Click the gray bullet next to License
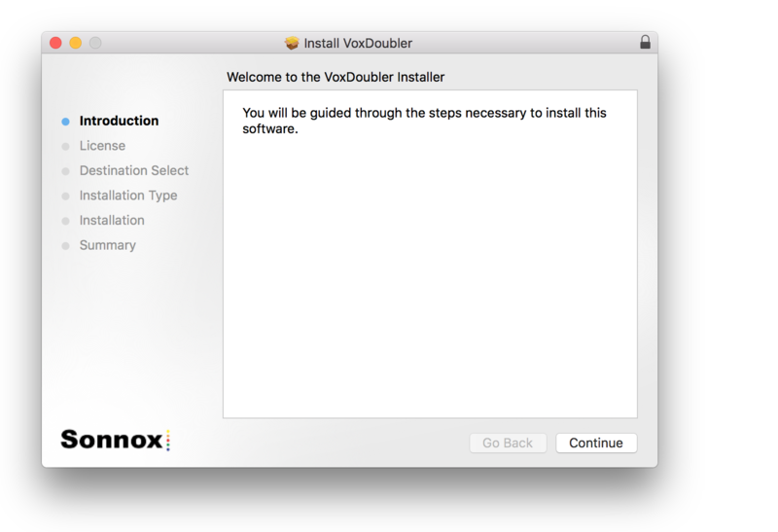Viewport: 778px width, 532px height. pos(65,147)
